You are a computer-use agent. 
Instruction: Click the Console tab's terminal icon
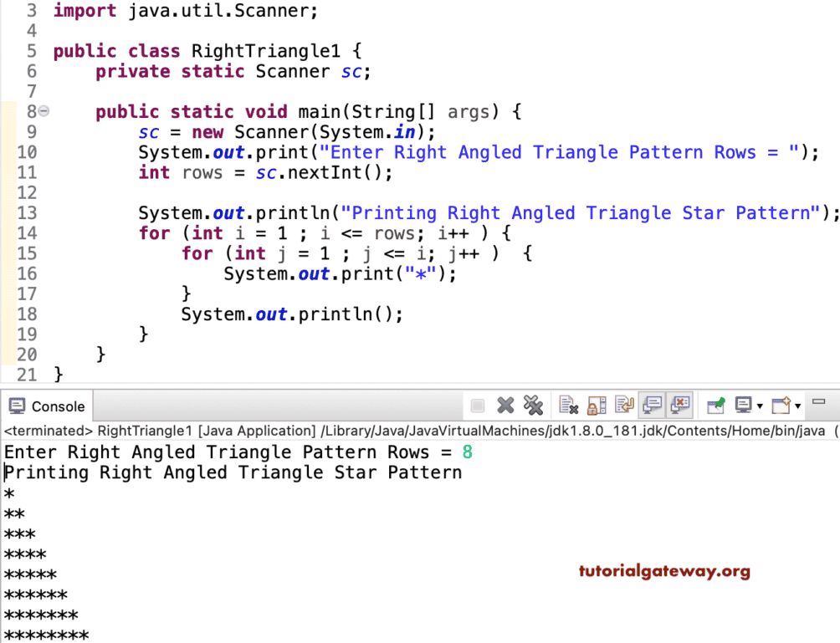[x=18, y=406]
